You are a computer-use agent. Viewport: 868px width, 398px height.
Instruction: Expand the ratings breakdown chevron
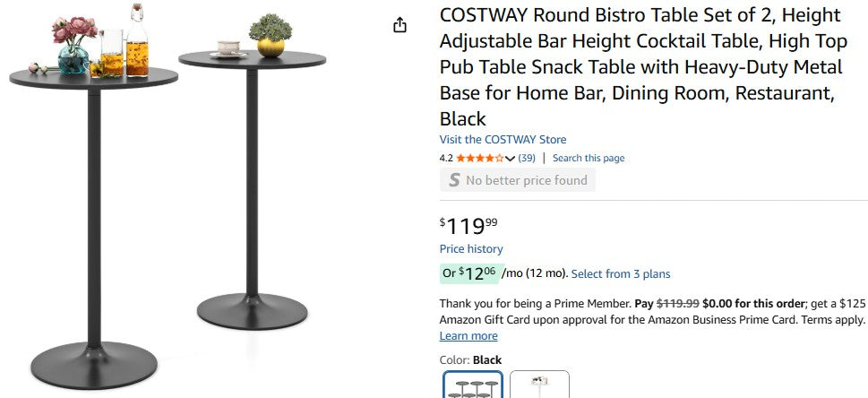(511, 159)
